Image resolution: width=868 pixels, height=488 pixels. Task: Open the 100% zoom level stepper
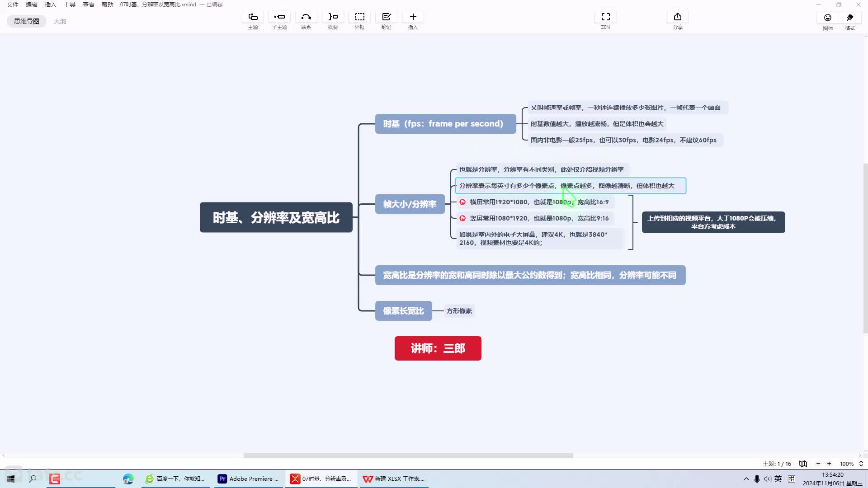click(861, 464)
